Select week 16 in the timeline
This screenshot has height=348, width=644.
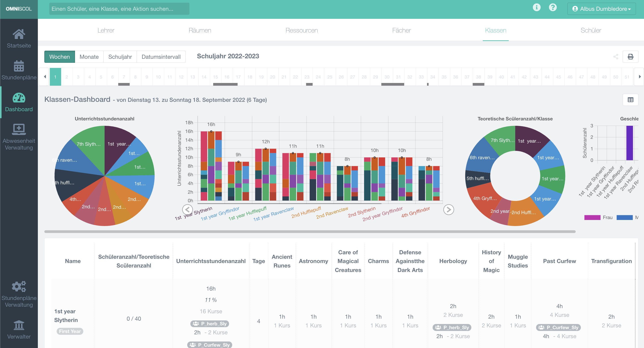pos(227,77)
